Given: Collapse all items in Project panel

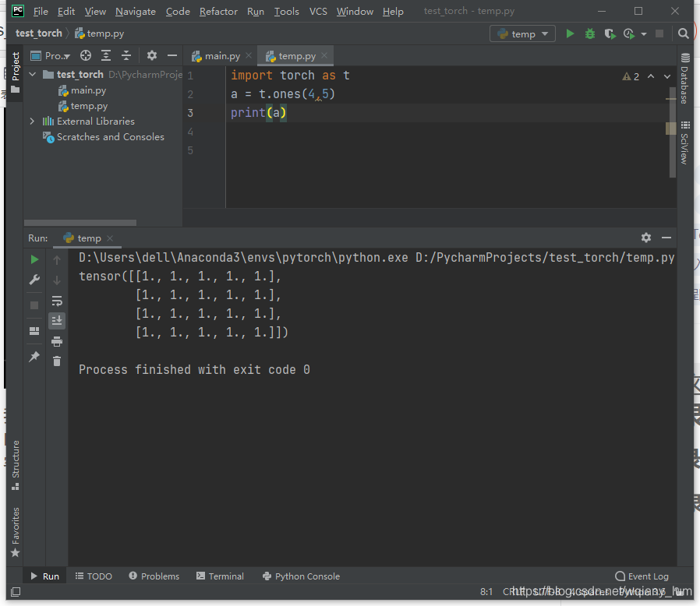Looking at the screenshot, I should 126,56.
